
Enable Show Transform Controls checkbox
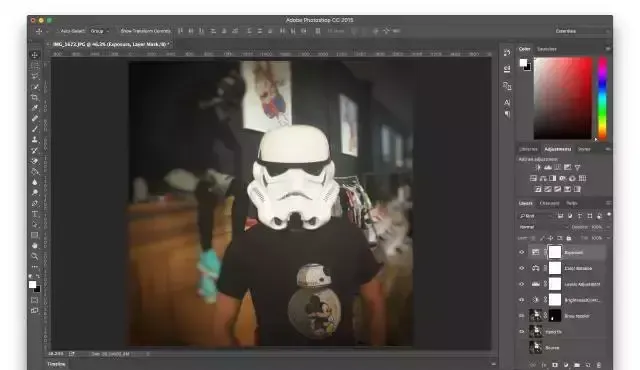tap(118, 31)
